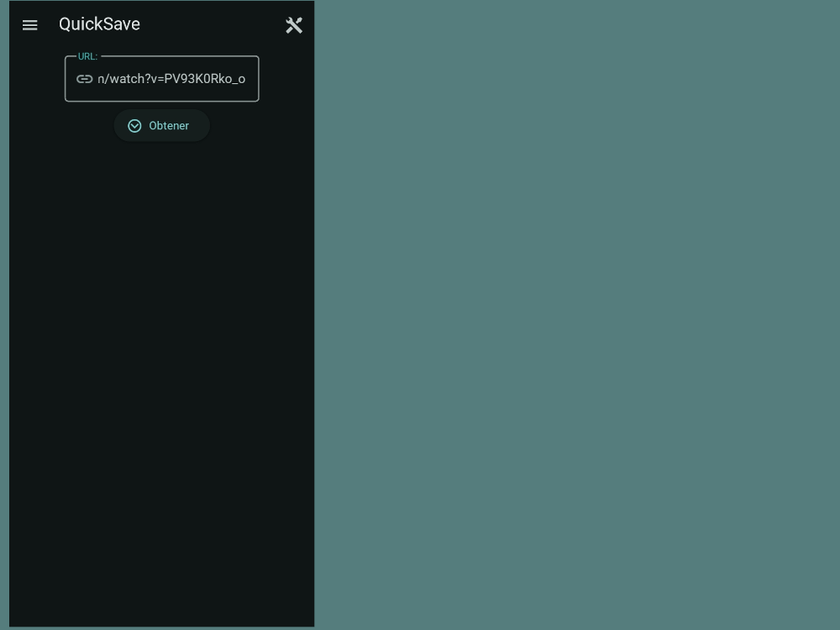Click the URL: field label
The image size is (840, 630).
click(x=88, y=56)
